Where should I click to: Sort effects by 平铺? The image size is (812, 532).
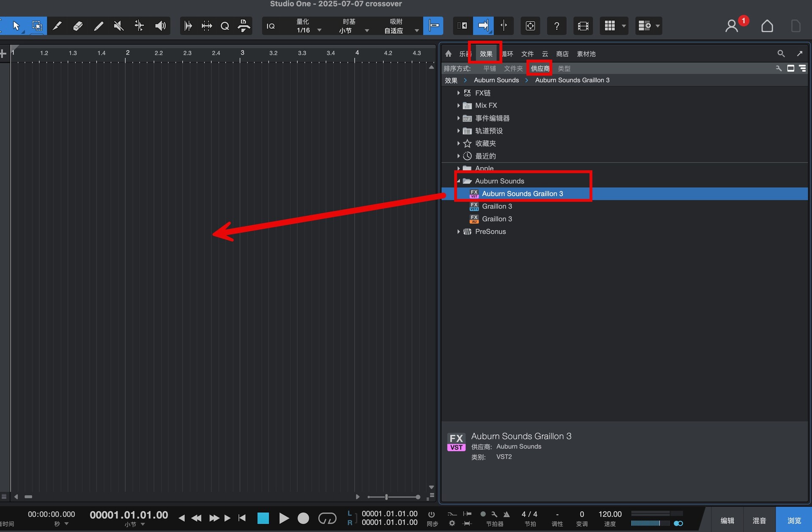click(490, 69)
